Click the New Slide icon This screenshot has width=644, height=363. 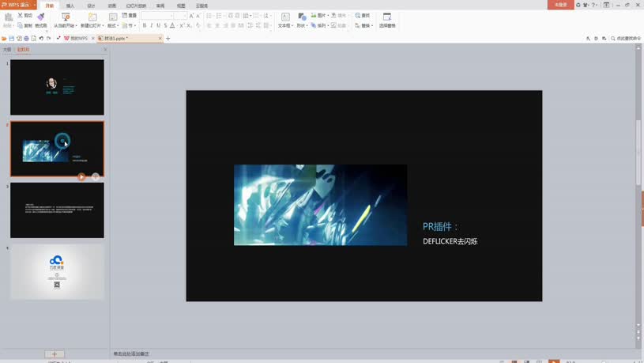click(x=92, y=17)
